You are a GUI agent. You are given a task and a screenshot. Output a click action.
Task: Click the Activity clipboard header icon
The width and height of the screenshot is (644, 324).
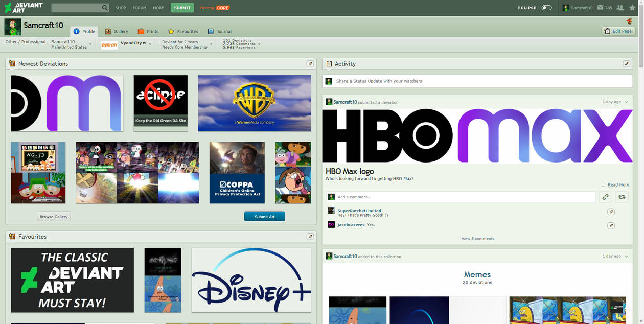click(x=329, y=64)
